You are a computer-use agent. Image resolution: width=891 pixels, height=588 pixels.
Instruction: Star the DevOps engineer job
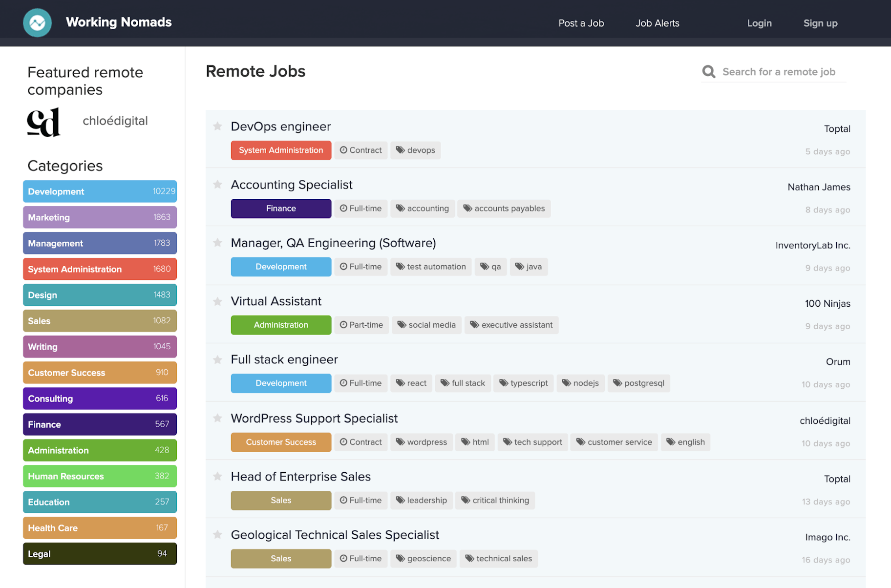pyautogui.click(x=218, y=126)
